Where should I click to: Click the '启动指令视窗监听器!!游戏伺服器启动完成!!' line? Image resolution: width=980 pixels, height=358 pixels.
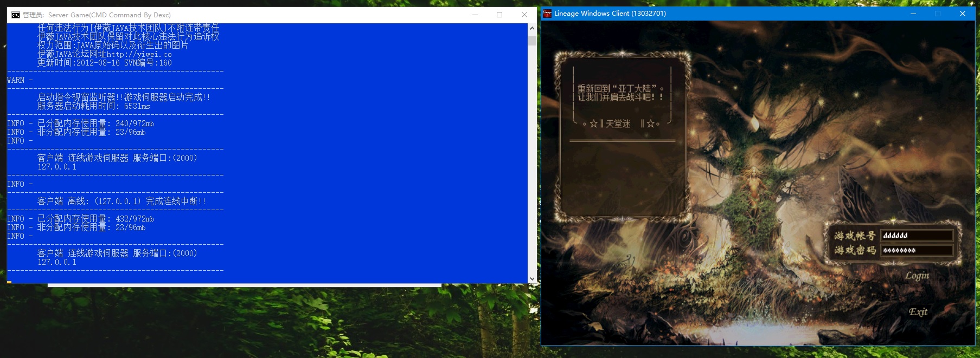(124, 97)
